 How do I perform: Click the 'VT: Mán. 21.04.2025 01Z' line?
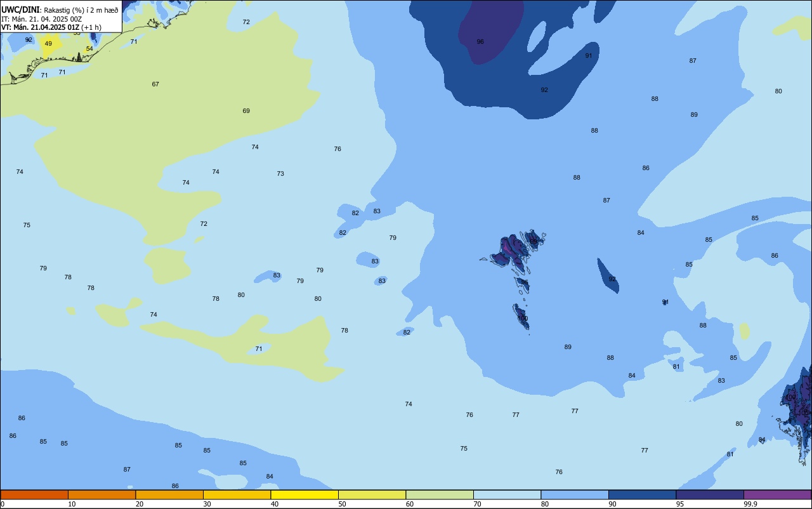41,27
